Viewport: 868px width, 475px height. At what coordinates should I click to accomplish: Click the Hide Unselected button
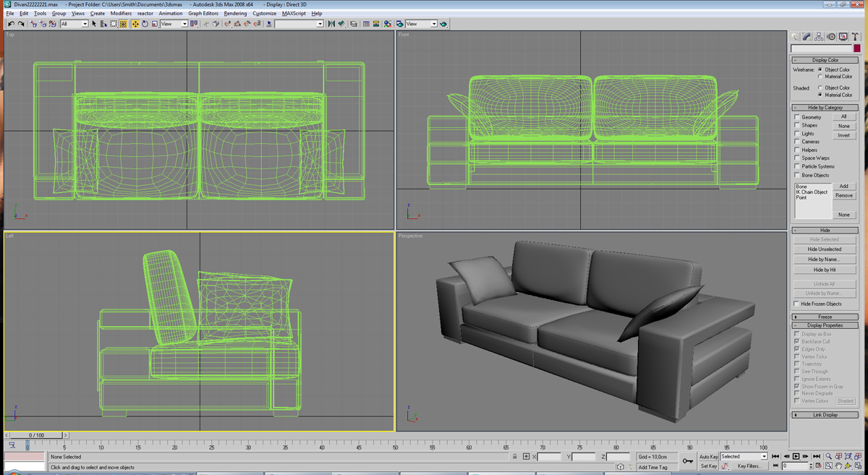(825, 249)
